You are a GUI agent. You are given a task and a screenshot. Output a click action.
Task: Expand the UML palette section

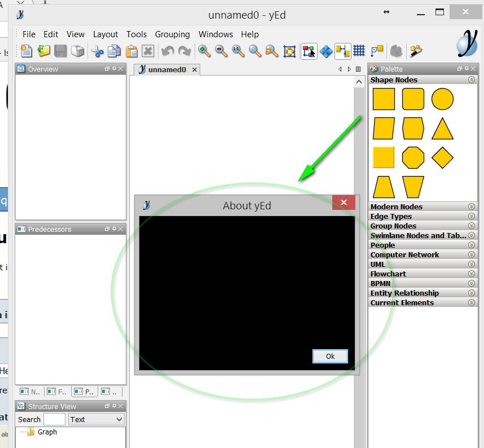tap(472, 264)
